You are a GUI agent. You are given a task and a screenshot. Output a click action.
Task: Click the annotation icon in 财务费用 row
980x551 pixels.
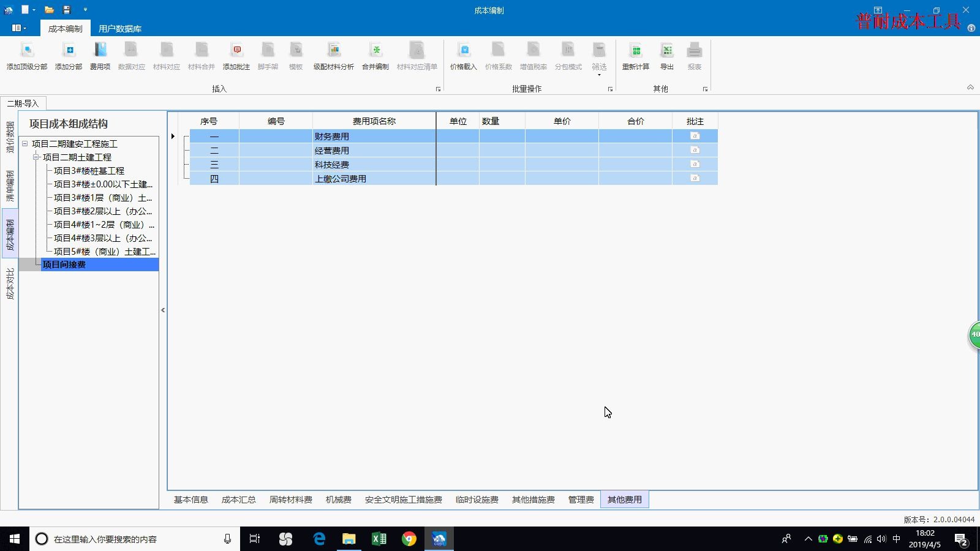[695, 136]
